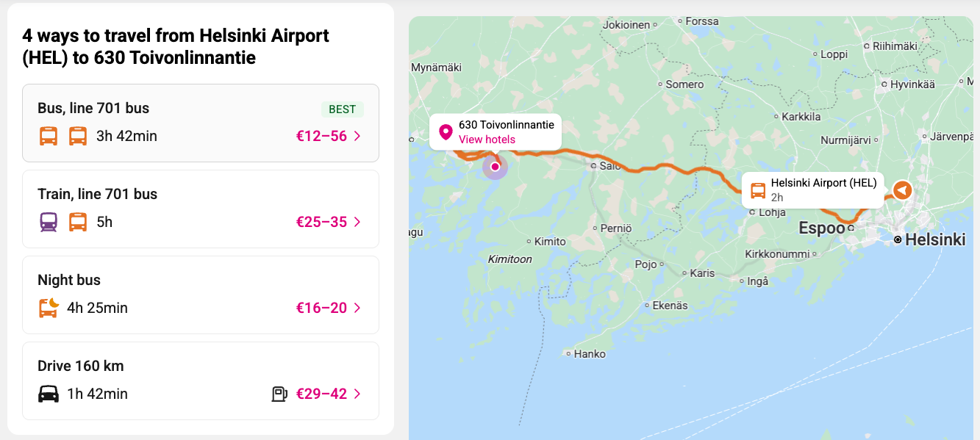Screen dimensions: 980x440
Task: Click the Helsinki Airport (HEL) map label
Action: click(823, 183)
